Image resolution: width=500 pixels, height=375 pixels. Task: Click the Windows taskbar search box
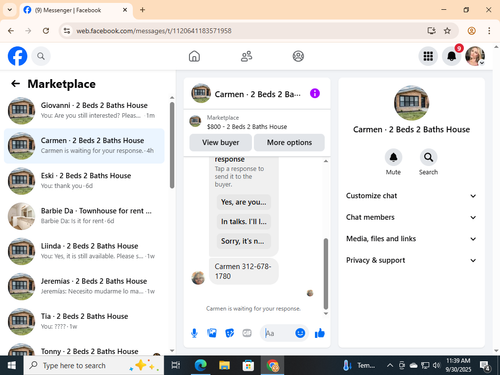94,365
